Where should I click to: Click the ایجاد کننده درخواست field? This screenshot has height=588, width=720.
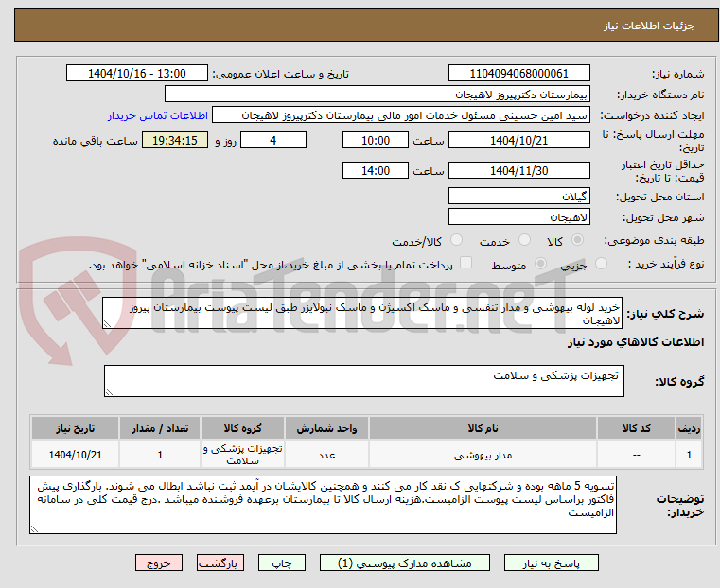pyautogui.click(x=401, y=115)
